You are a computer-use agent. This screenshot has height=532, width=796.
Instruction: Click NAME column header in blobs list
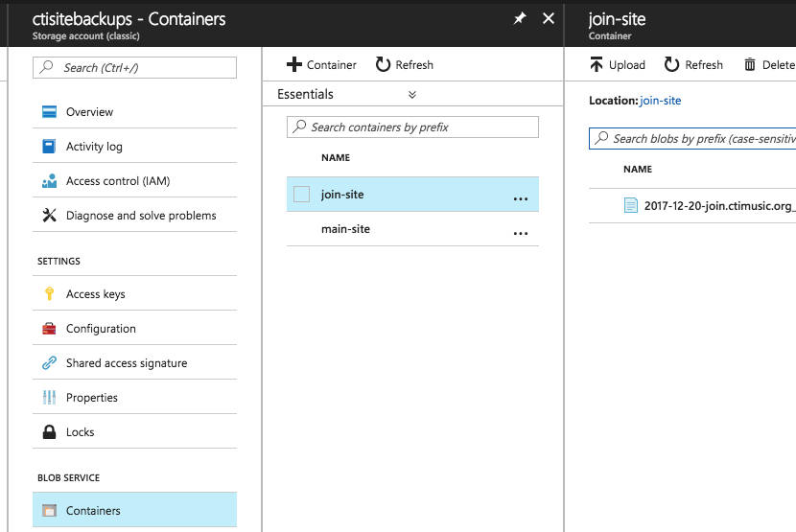(638, 170)
